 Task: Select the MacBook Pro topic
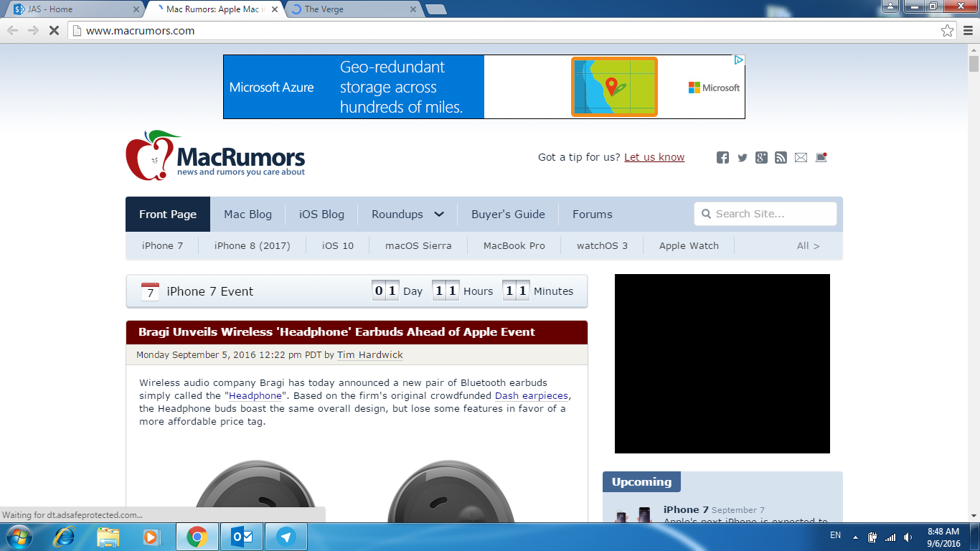pyautogui.click(x=514, y=245)
